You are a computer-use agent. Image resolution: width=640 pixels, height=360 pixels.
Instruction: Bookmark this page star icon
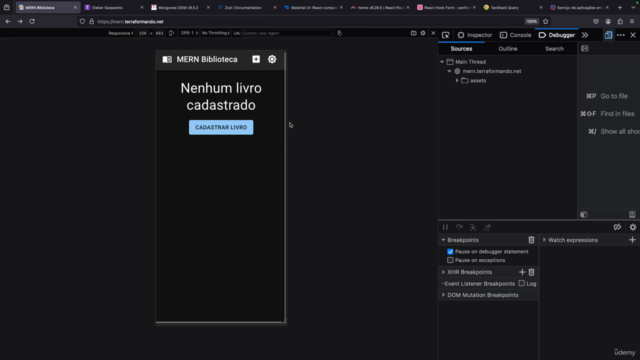[546, 21]
